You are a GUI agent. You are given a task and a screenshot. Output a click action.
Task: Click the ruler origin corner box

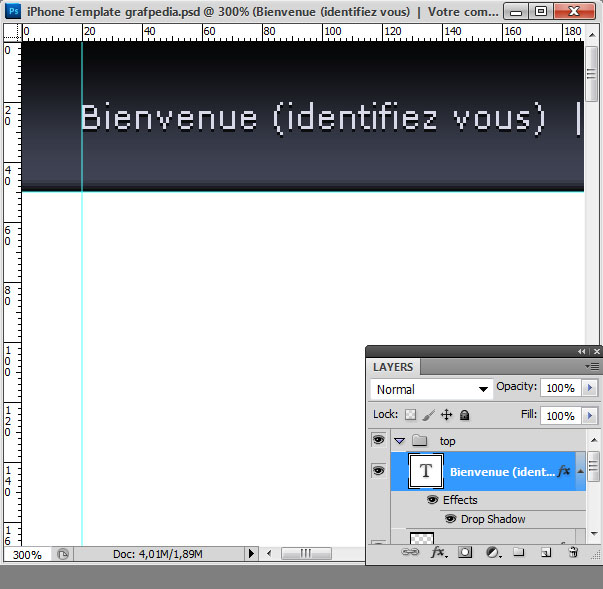tap(12, 32)
